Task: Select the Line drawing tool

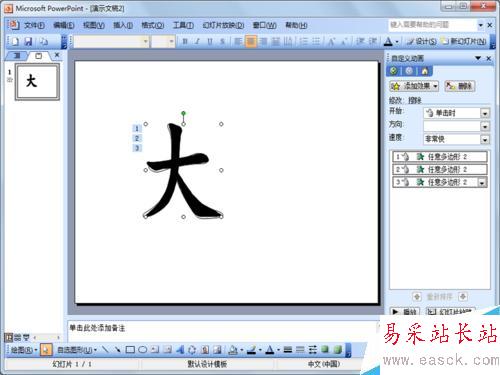Action: click(x=105, y=350)
